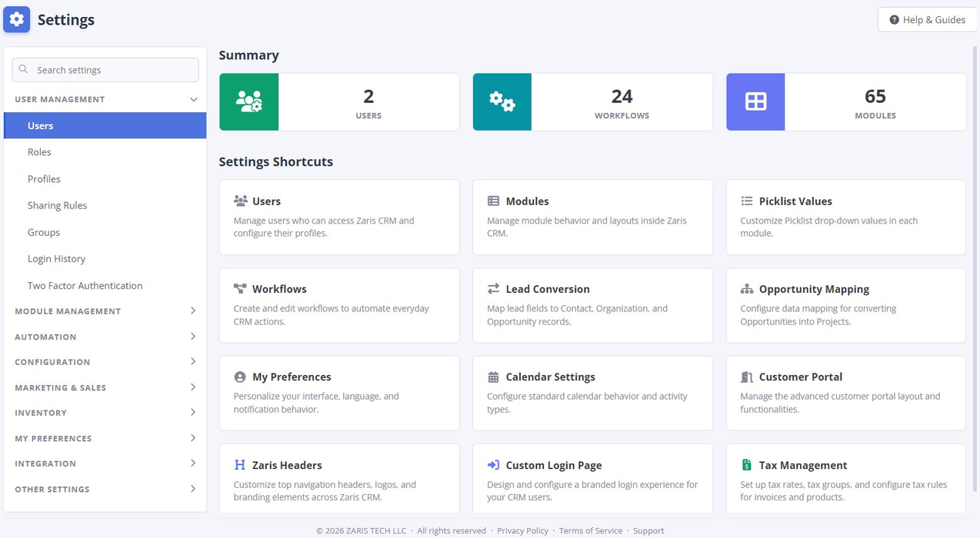Click the "© 2026 ZARIS TECH LLC" footer text

pyautogui.click(x=361, y=530)
